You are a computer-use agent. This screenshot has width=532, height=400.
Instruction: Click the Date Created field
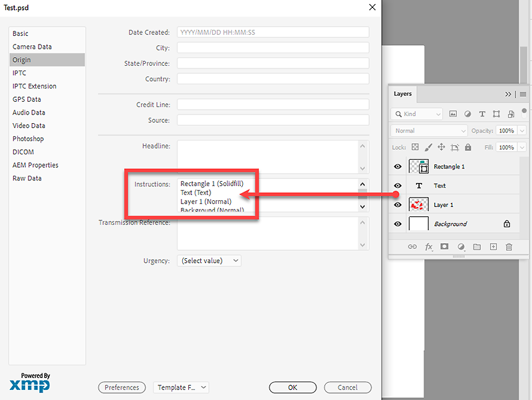coord(273,32)
